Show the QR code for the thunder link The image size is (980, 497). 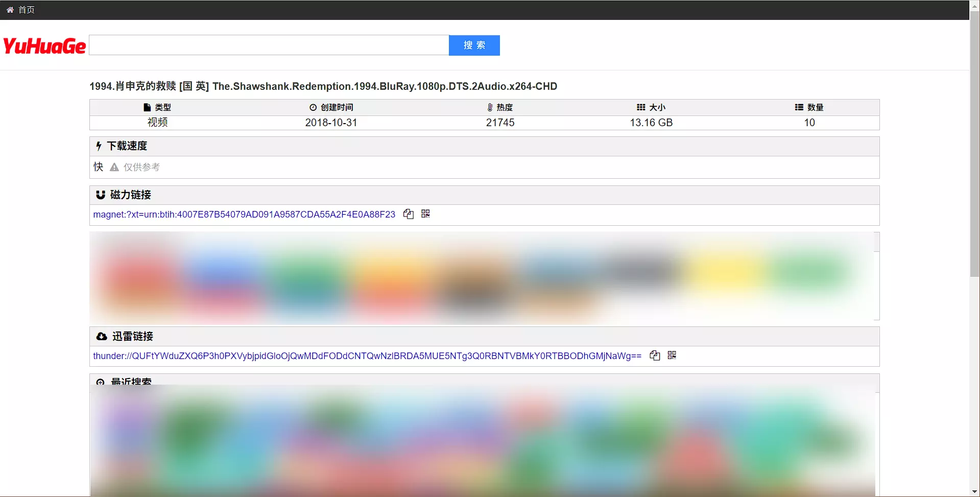click(x=672, y=355)
